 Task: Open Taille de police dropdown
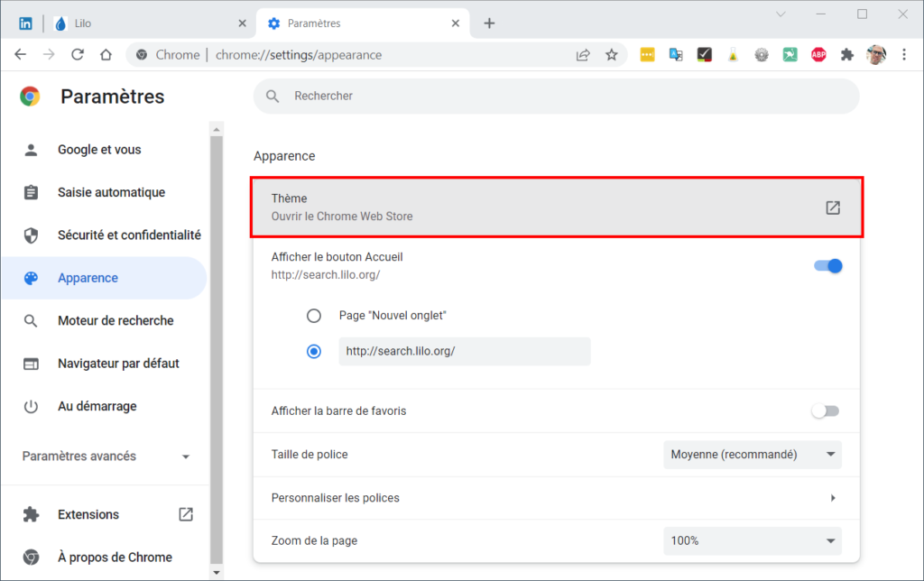(x=753, y=455)
